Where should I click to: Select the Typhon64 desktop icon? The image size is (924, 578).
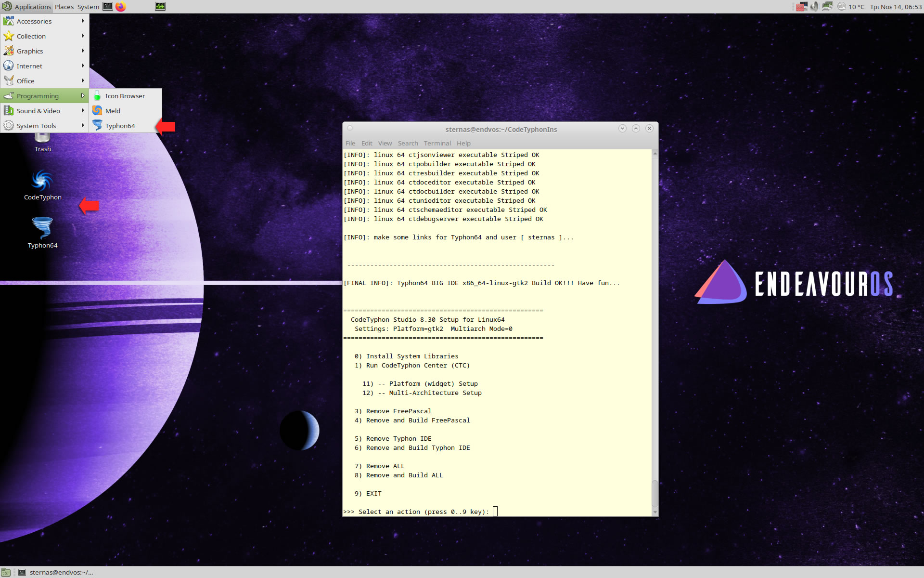42,233
